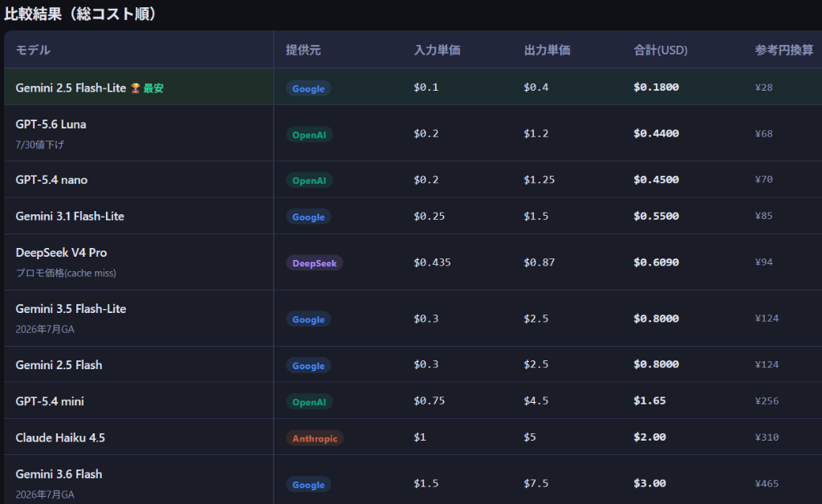Image resolution: width=822 pixels, height=504 pixels.
Task: Click the $0.4 output price value
Action: pos(535,87)
